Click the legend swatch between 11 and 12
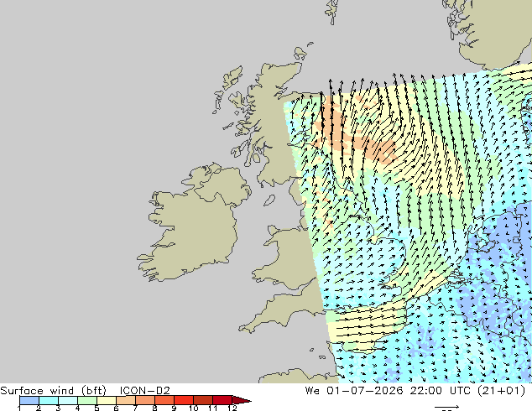The image size is (532, 411). click(x=222, y=400)
